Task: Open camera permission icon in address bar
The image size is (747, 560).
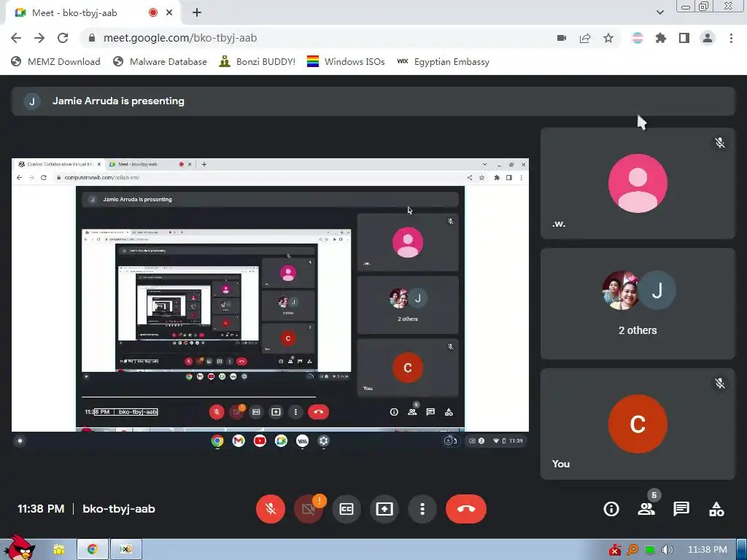Action: (x=562, y=38)
